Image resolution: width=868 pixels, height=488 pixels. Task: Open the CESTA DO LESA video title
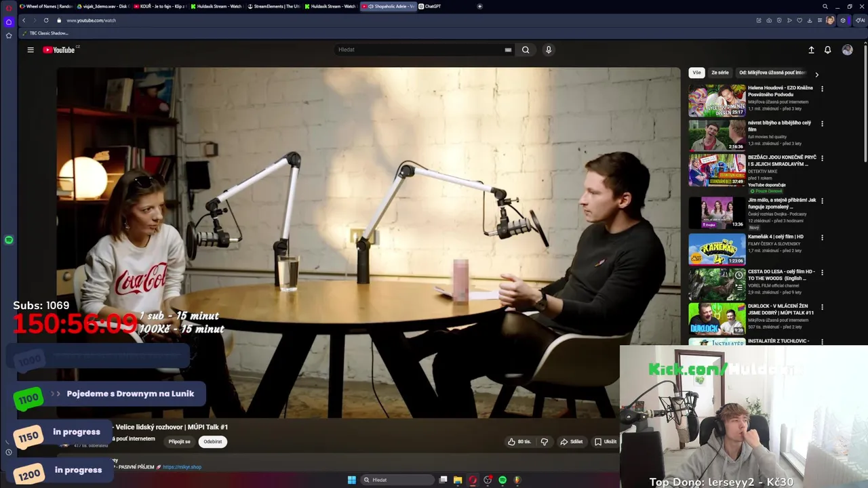click(x=781, y=274)
